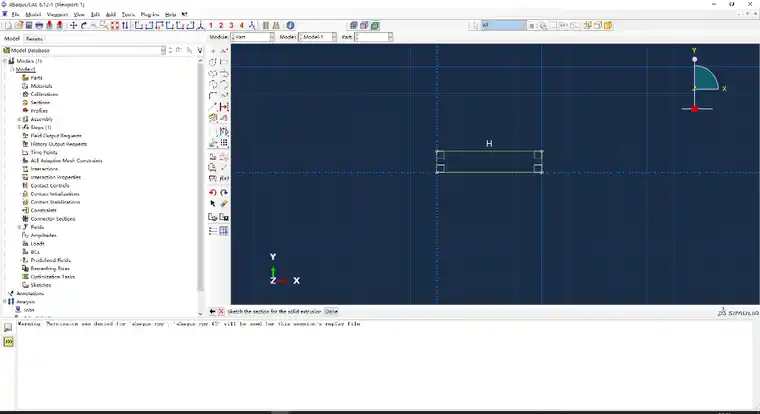Apply view number 4
This screenshot has height=414, width=760.
point(241,25)
